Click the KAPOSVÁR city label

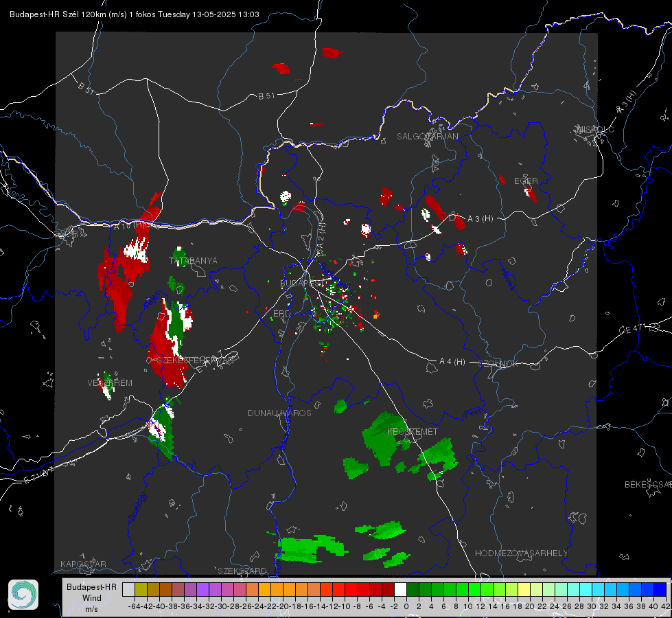(x=83, y=564)
